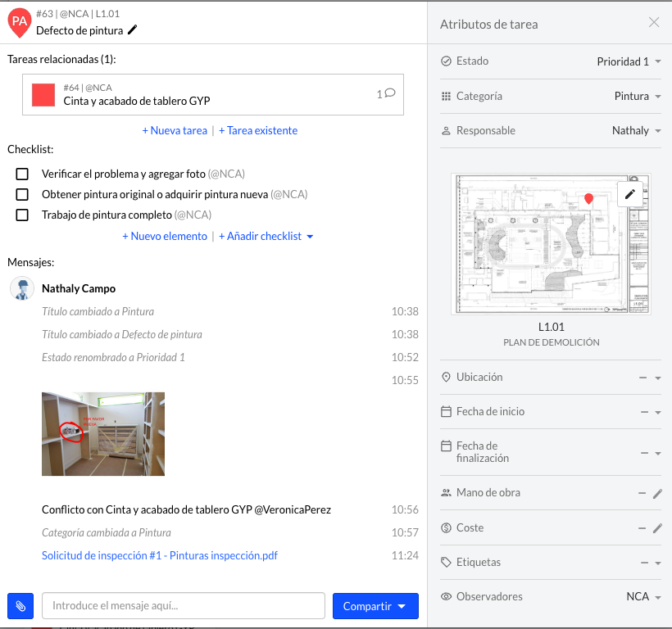Click the red pin on the plan

tap(588, 199)
